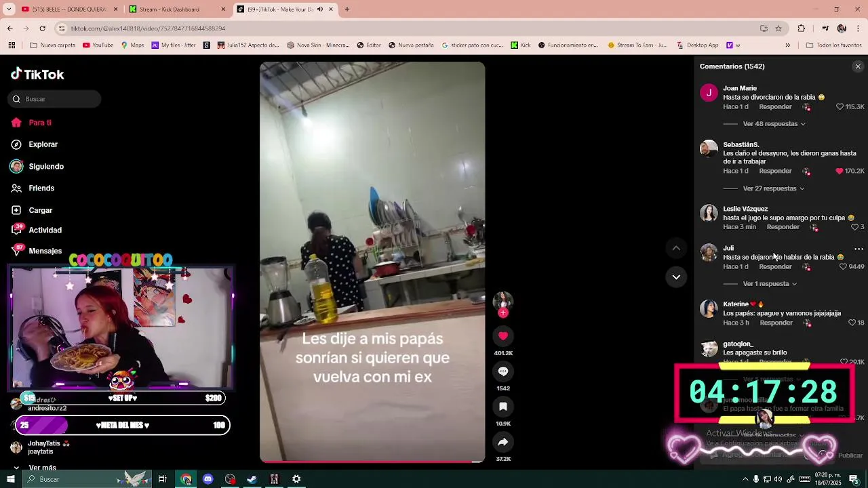Open the tab search dropdown arrow
This screenshot has width=868, height=488.
(x=9, y=9)
